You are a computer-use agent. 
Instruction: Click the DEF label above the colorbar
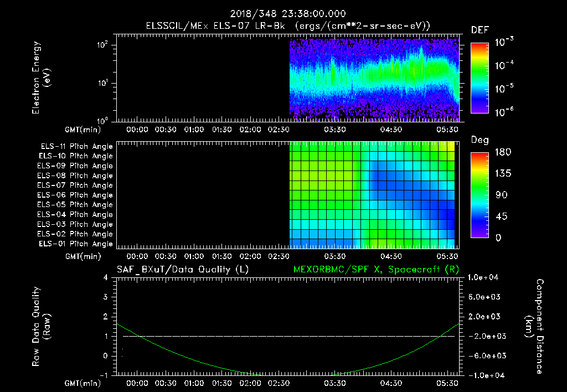point(480,30)
